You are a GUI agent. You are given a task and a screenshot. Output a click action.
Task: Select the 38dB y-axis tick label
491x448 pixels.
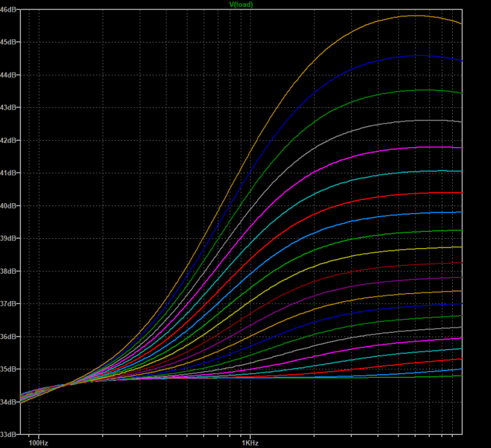9,271
